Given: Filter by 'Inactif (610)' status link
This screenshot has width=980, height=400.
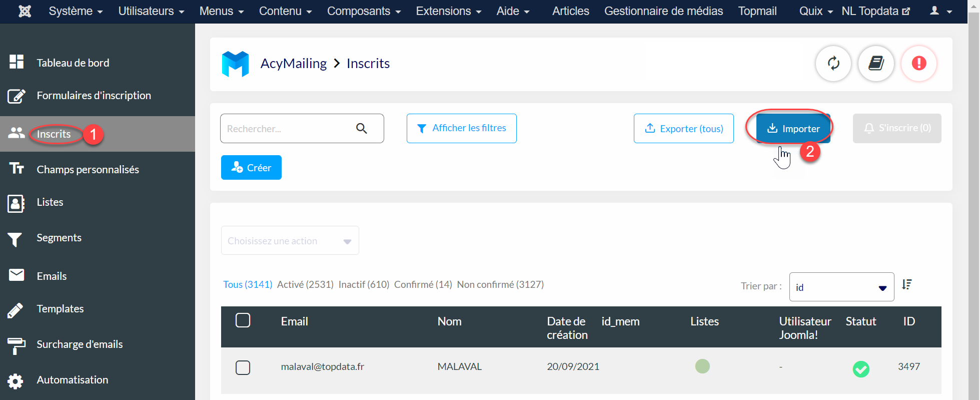Looking at the screenshot, I should (x=364, y=284).
